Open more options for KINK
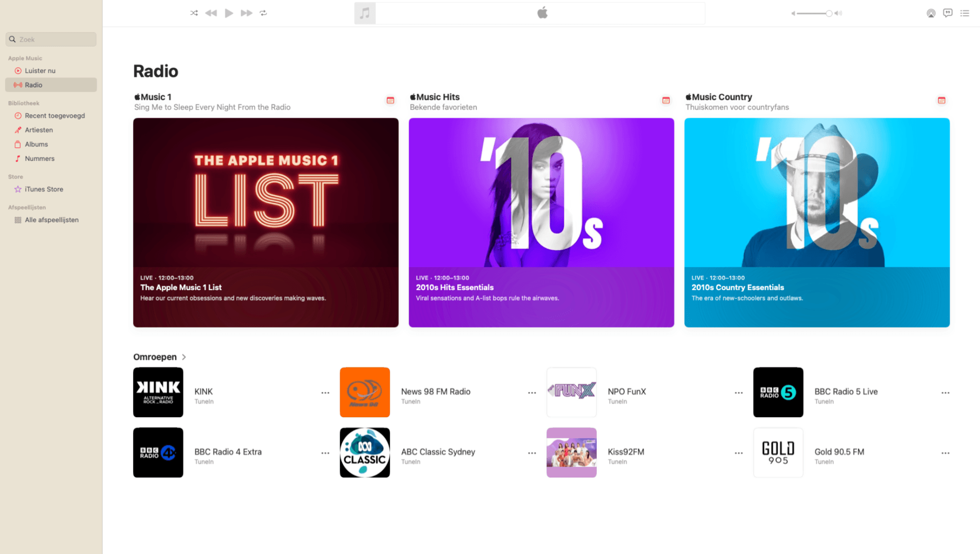 coord(325,393)
